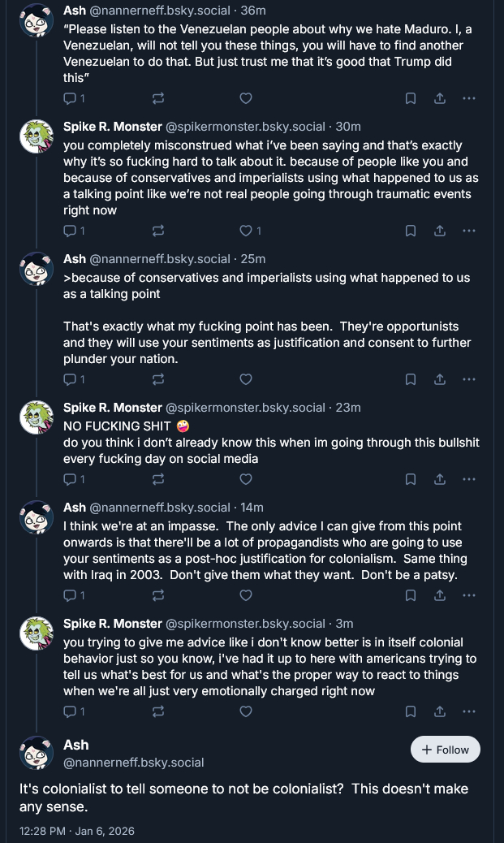Click the 12:28 PM Jan 6, 2026 timestamp
The width and height of the screenshot is (504, 843).
tap(77, 831)
